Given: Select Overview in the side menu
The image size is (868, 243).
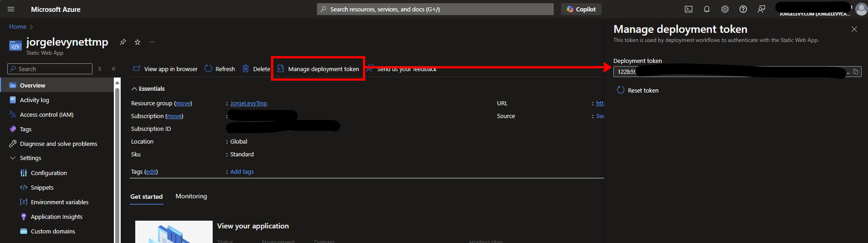Looking at the screenshot, I should pos(57,85).
